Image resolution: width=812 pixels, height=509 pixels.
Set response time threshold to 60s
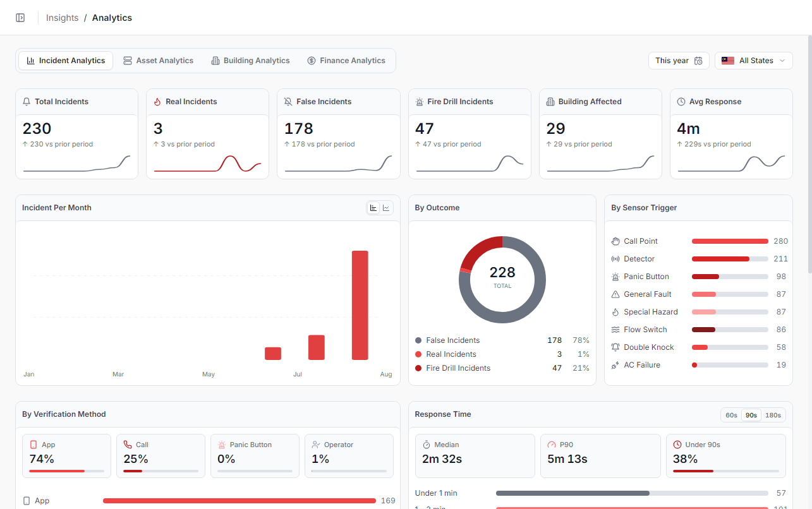731,415
